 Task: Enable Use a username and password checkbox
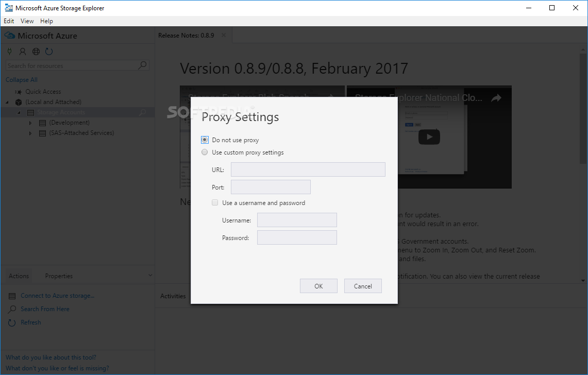click(215, 202)
